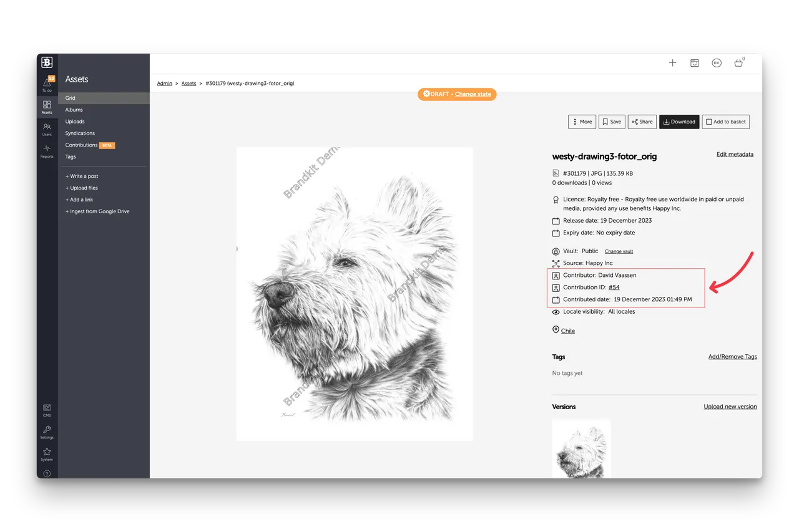
Task: Click the plus icon in top bar
Action: click(672, 63)
